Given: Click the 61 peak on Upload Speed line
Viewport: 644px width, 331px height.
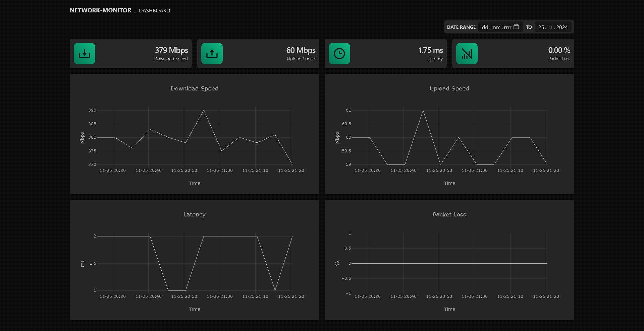Looking at the screenshot, I should tap(423, 111).
